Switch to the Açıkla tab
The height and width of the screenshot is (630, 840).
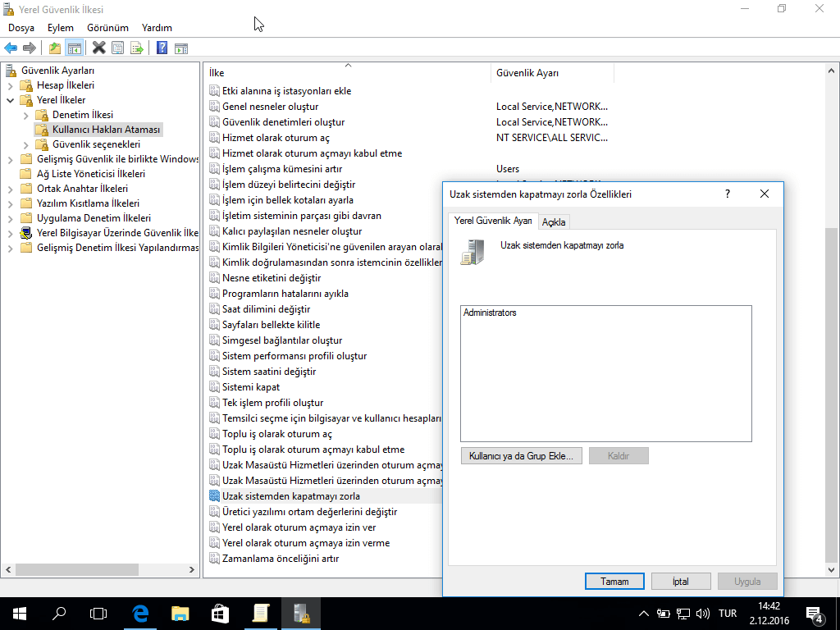coord(554,222)
